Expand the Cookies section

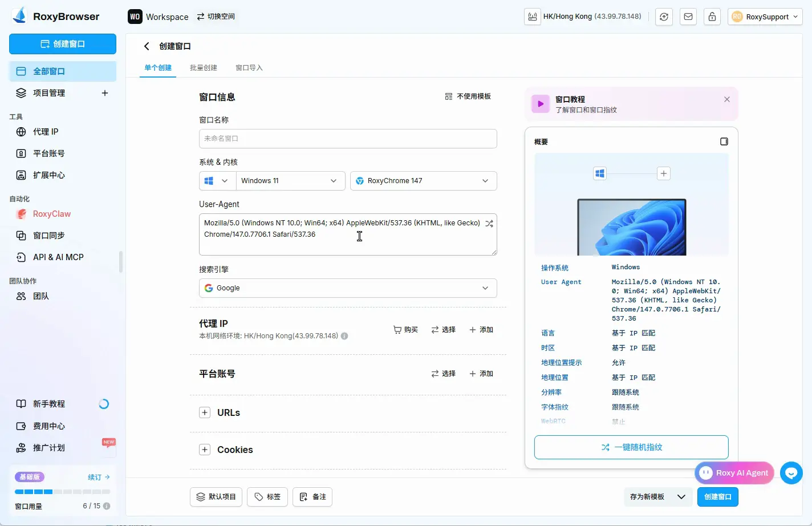(x=205, y=450)
